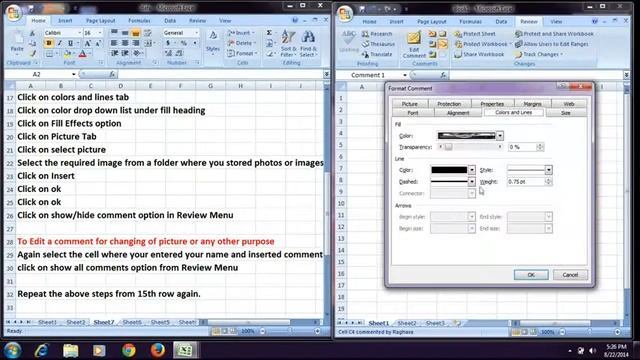Click the insert function fx icon in left window
Viewport: 640px width, 360px height.
point(112,74)
